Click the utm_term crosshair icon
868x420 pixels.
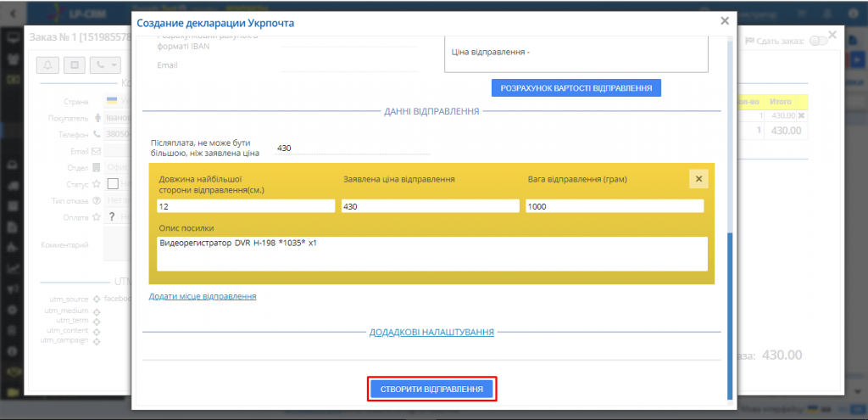(x=97, y=322)
